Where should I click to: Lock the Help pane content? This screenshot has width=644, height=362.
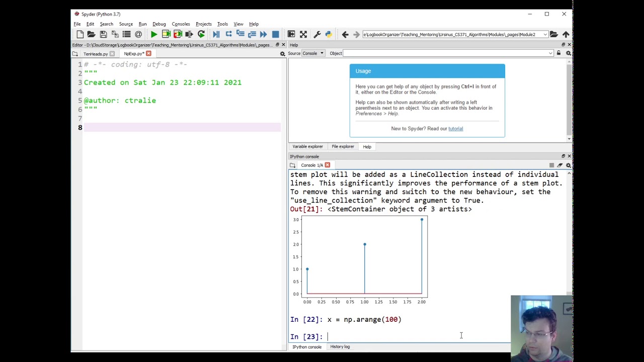tap(558, 53)
